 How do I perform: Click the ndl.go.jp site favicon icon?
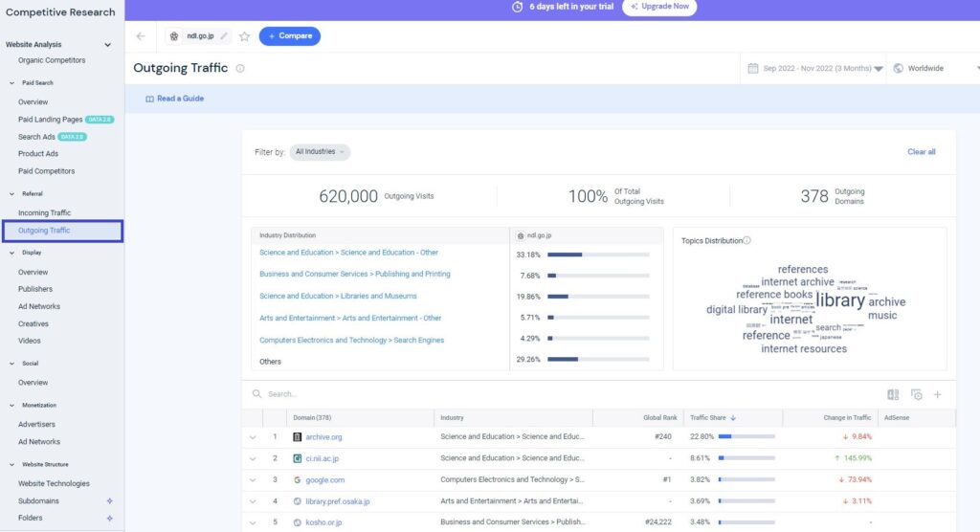point(174,36)
